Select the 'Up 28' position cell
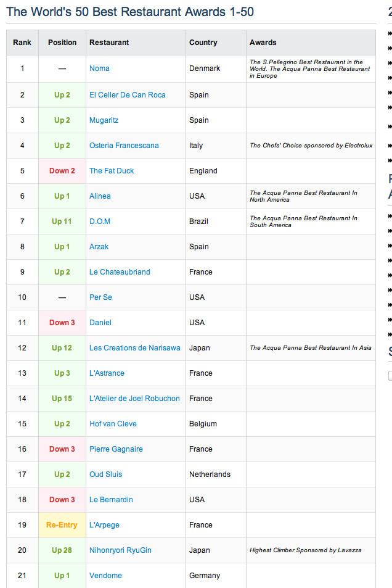The width and height of the screenshot is (392, 588). click(62, 550)
